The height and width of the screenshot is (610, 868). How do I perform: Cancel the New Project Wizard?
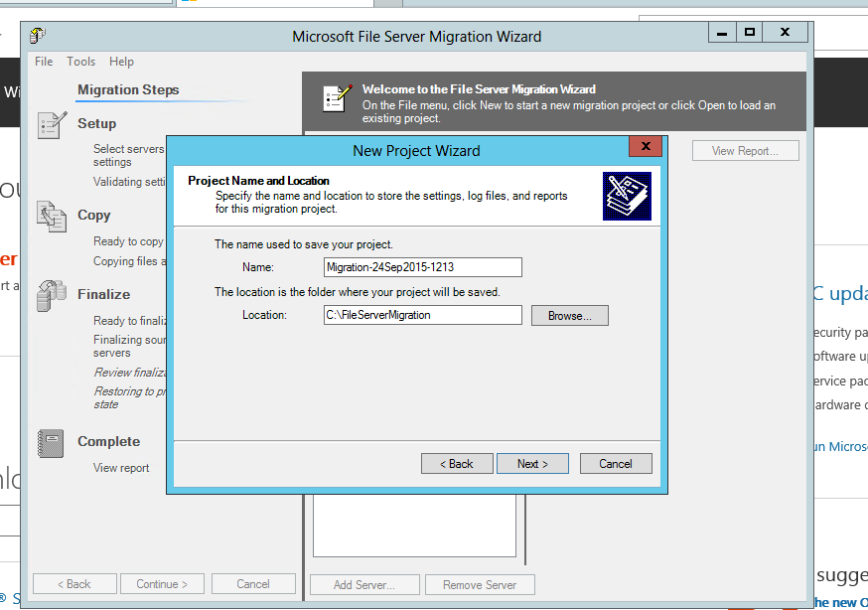[616, 464]
